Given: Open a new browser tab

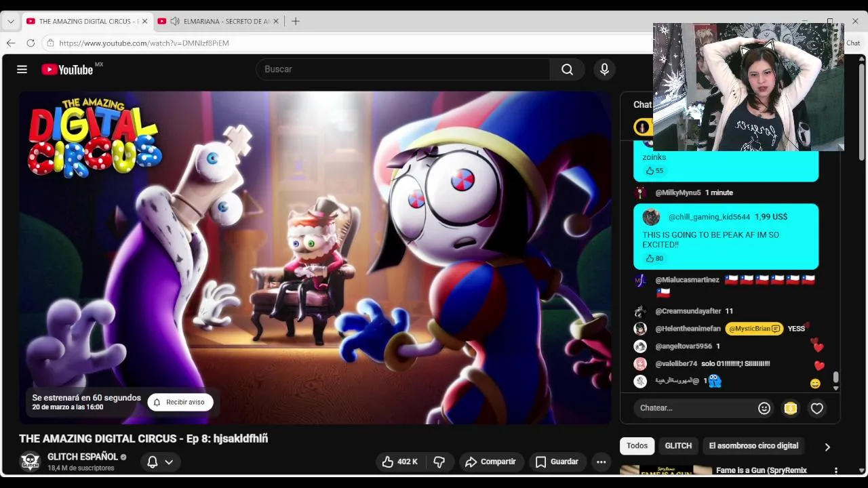Looking at the screenshot, I should click(296, 21).
